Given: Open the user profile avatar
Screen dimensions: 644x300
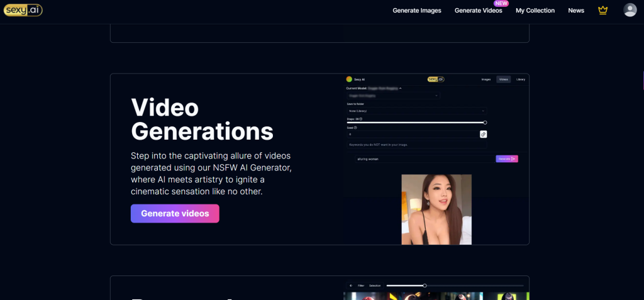Looking at the screenshot, I should [x=630, y=10].
